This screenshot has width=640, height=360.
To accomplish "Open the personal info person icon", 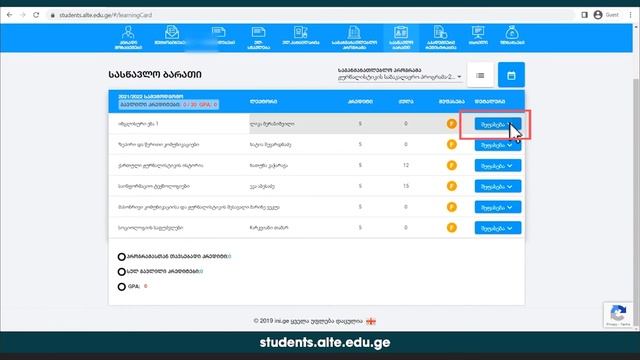I will coord(128,37).
